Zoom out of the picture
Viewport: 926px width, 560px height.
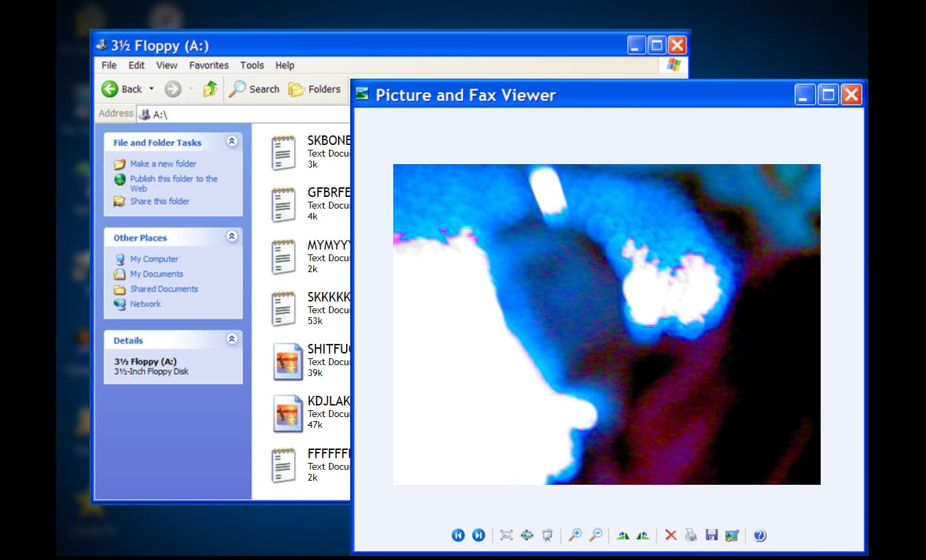pyautogui.click(x=596, y=535)
